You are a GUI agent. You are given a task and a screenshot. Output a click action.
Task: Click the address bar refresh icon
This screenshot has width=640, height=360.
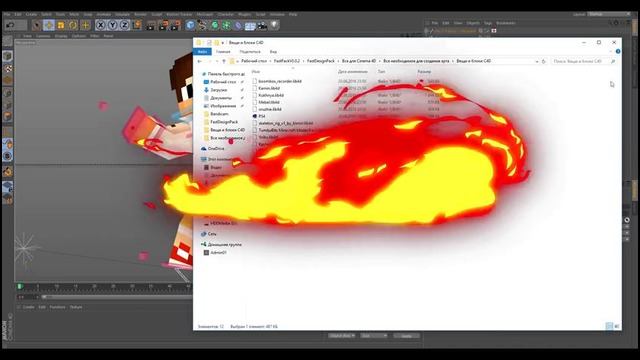click(x=544, y=61)
